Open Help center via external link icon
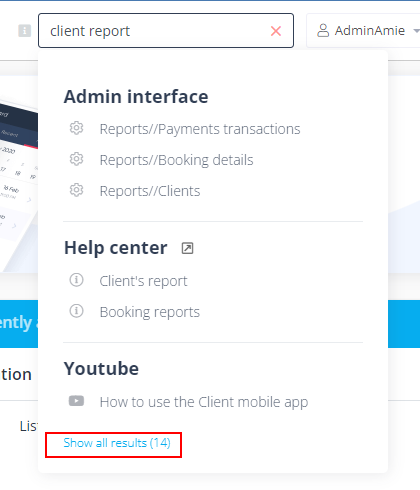 tap(187, 248)
